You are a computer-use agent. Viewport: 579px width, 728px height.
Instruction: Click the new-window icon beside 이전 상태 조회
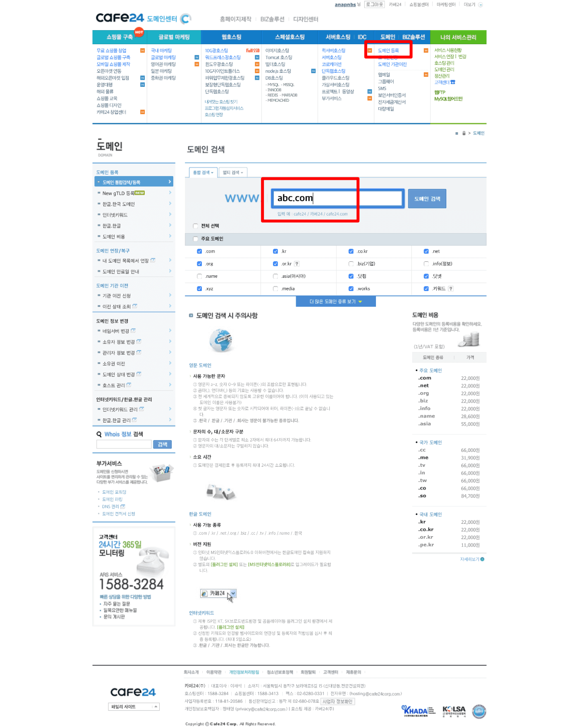point(135,306)
